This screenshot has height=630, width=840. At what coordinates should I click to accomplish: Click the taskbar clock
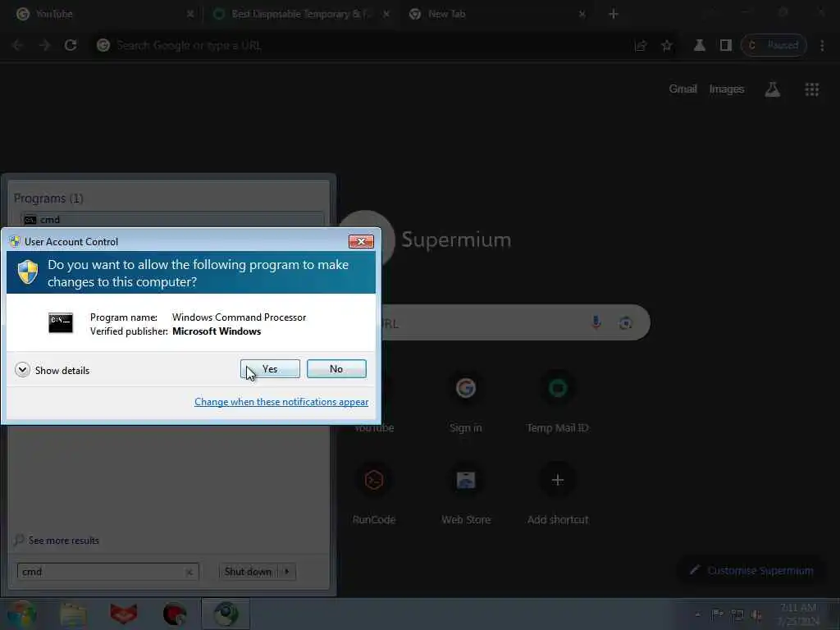tap(797, 614)
